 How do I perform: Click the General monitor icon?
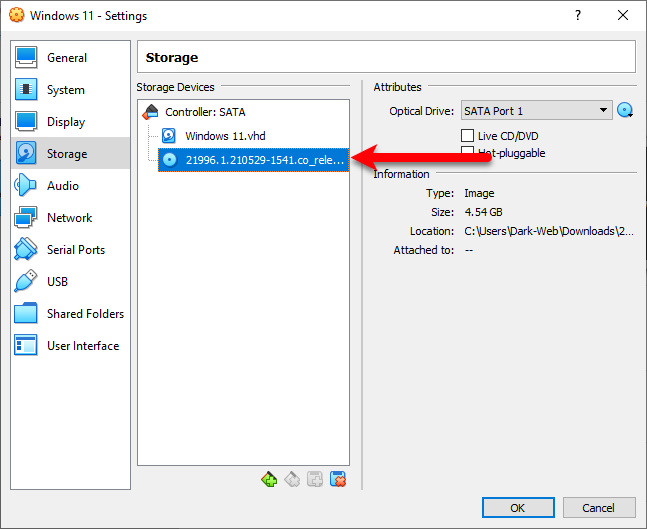26,57
